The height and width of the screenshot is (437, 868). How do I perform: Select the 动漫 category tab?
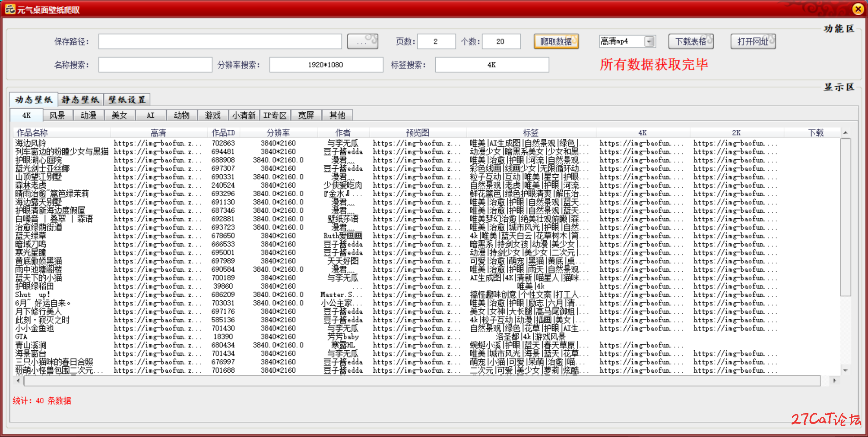tap(88, 115)
